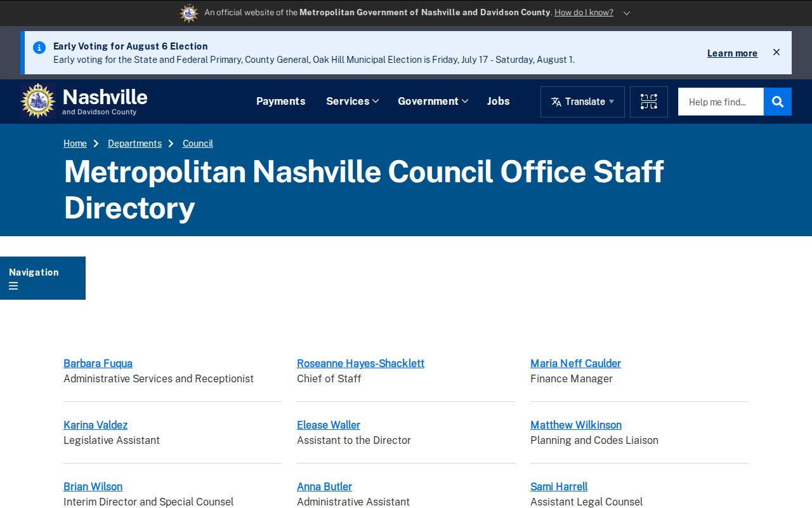
Task: Click 'Interim Director and Special Counsel' text
Action: pyautogui.click(x=148, y=502)
